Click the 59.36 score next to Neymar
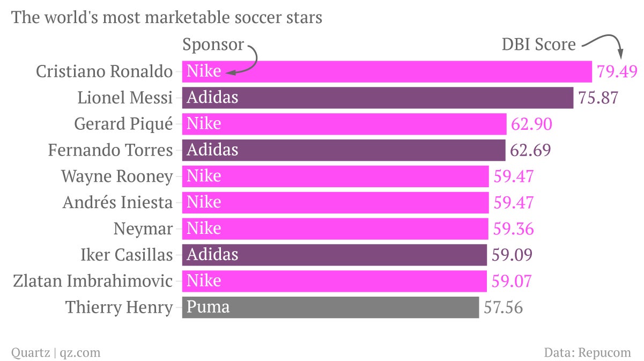This screenshot has height=361, width=644. pyautogui.click(x=514, y=229)
